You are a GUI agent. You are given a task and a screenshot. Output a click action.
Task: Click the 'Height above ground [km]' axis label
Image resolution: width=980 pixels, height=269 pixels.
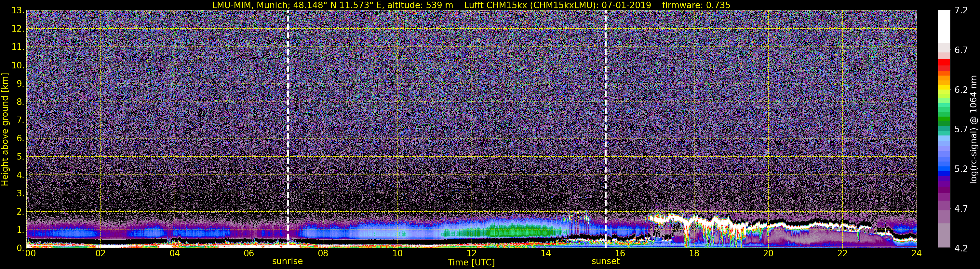coord(5,130)
